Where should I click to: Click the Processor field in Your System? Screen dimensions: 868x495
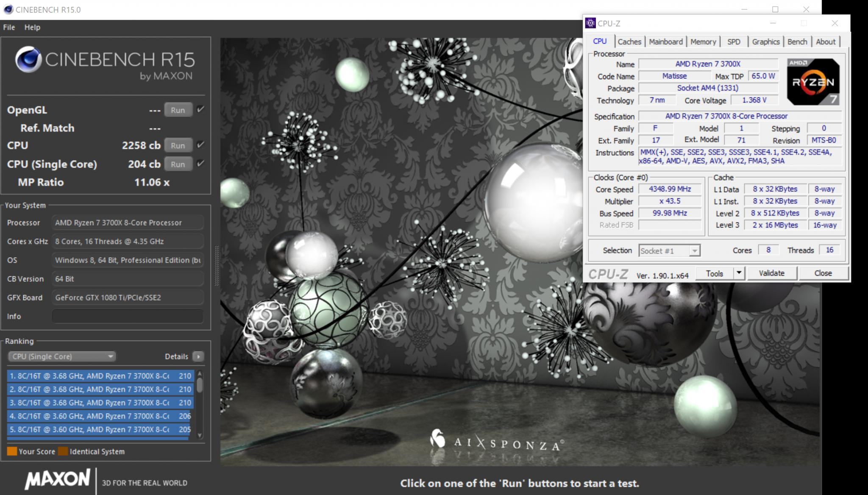(128, 222)
